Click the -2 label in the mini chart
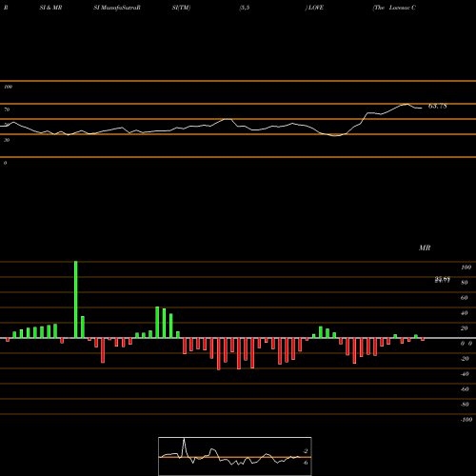Image resolution: width=476 pixels, height=476 pixels. (x=305, y=451)
